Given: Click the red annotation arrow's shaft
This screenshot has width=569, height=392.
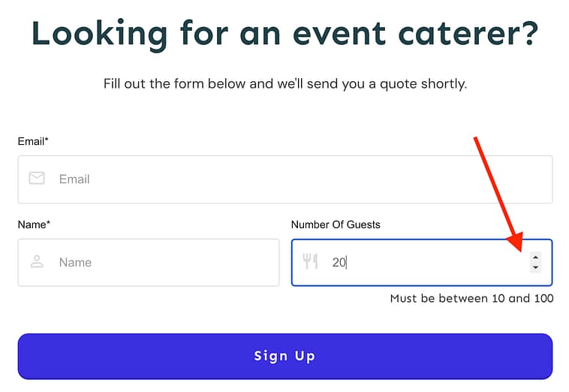Looking at the screenshot, I should tap(494, 188).
